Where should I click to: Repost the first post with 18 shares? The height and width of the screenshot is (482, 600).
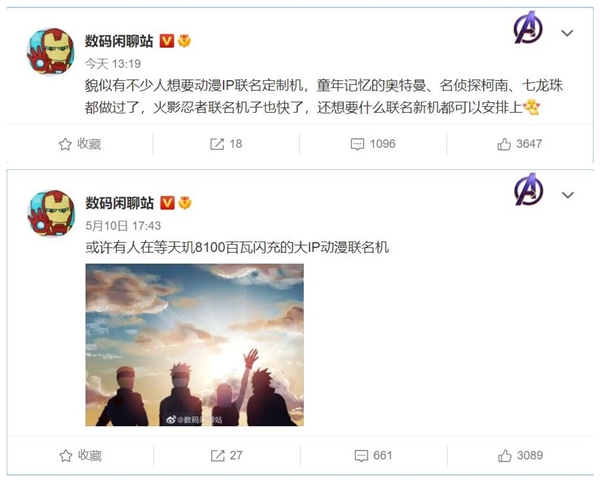[226, 144]
